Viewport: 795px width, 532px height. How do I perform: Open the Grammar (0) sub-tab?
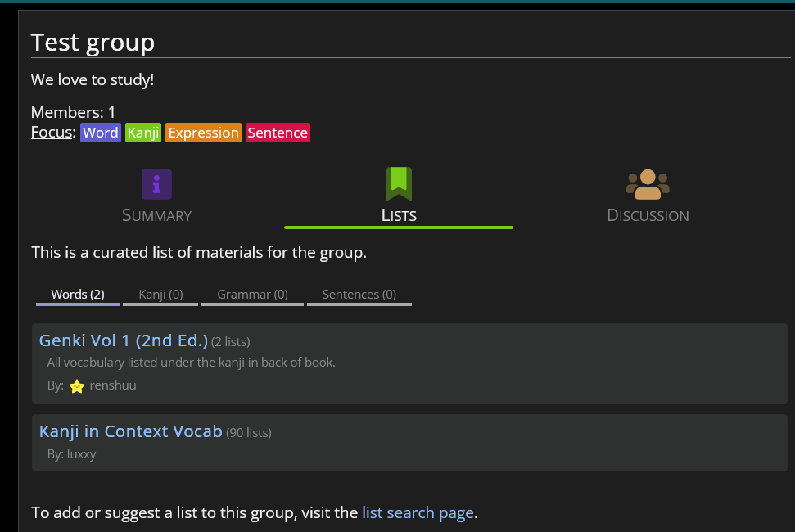[252, 295]
